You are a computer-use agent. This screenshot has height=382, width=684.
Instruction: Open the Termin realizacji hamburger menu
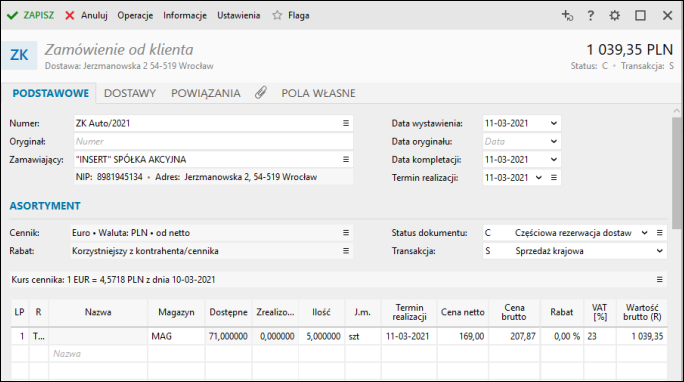pos(554,178)
